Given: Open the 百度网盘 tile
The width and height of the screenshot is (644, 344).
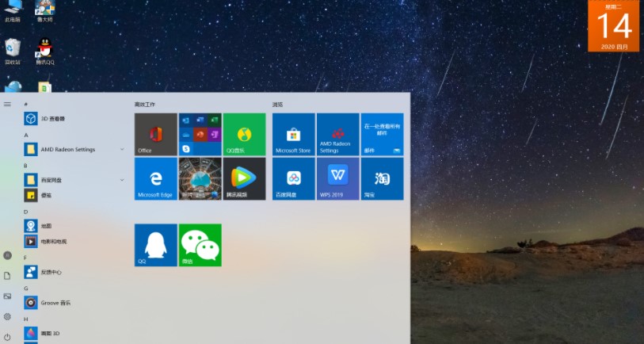Looking at the screenshot, I should pyautogui.click(x=293, y=178).
